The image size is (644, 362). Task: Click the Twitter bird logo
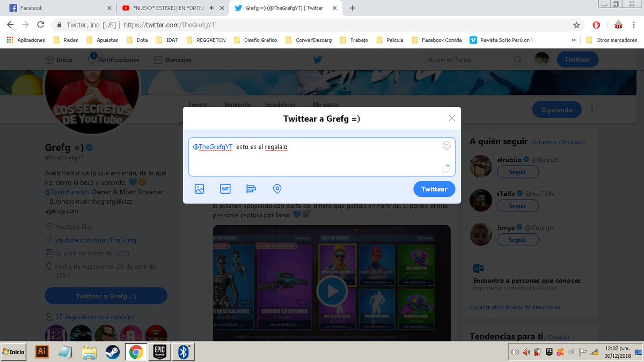pos(318,60)
